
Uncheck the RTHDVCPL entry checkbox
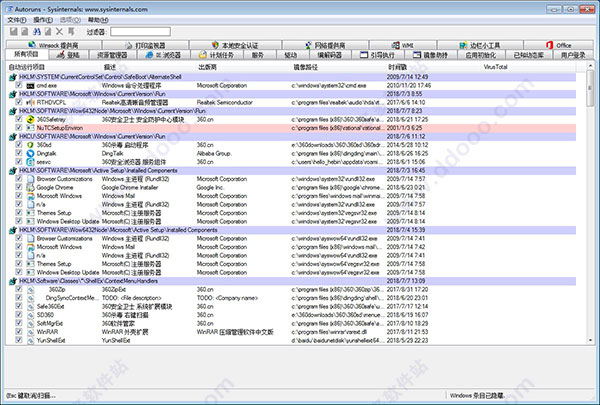(19, 102)
